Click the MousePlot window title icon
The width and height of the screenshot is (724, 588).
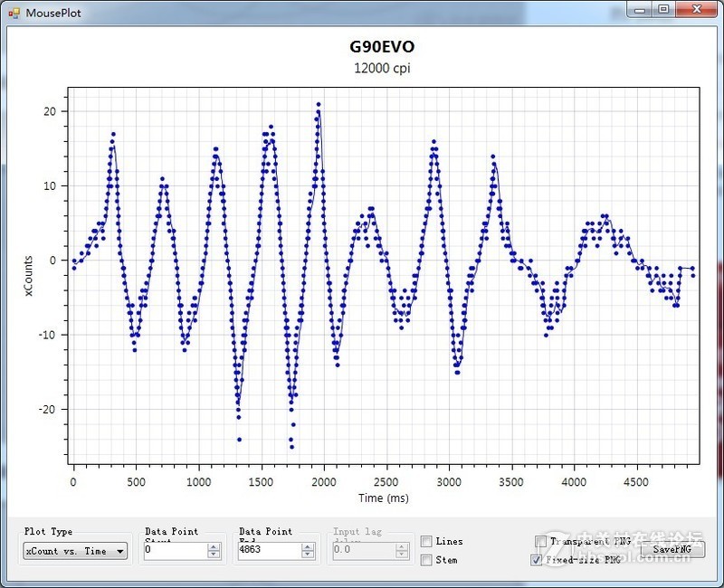click(x=14, y=13)
